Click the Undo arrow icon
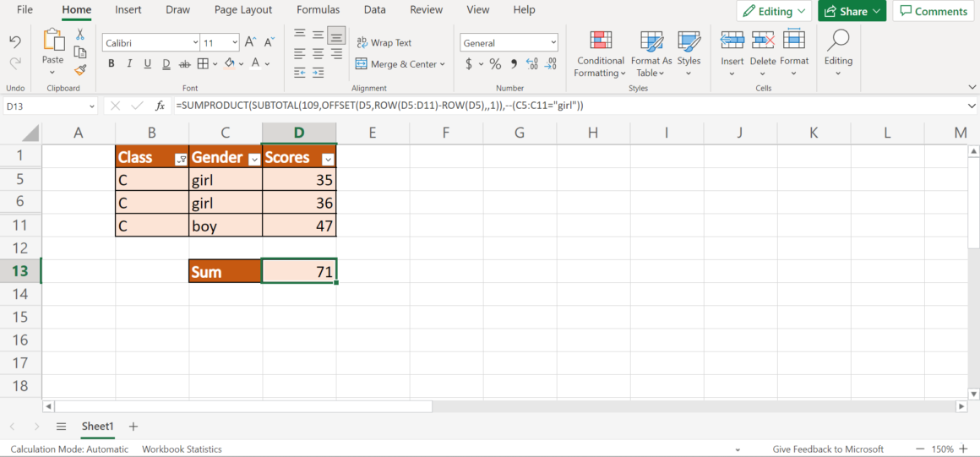The width and height of the screenshot is (980, 457). pos(15,42)
